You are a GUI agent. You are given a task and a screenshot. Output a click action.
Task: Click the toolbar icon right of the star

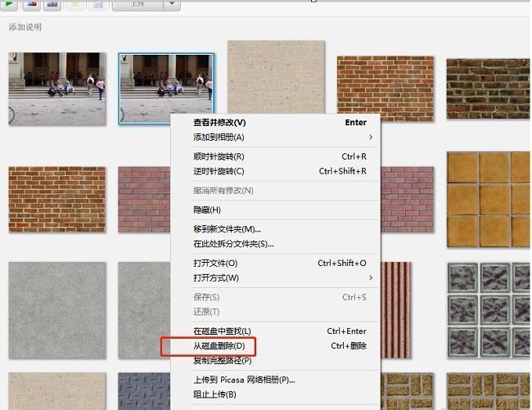point(98,4)
